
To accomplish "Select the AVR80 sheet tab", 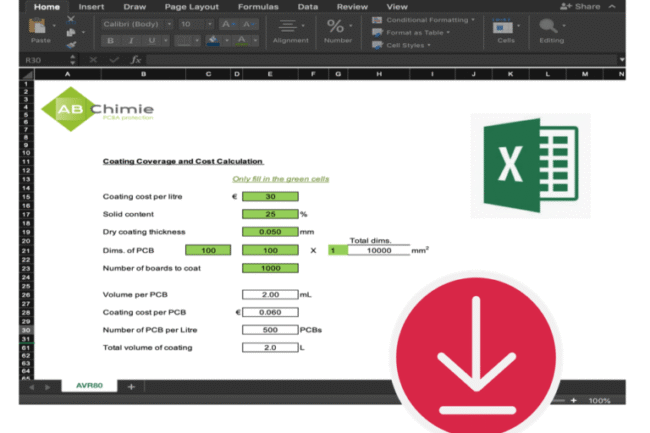I will pyautogui.click(x=90, y=386).
